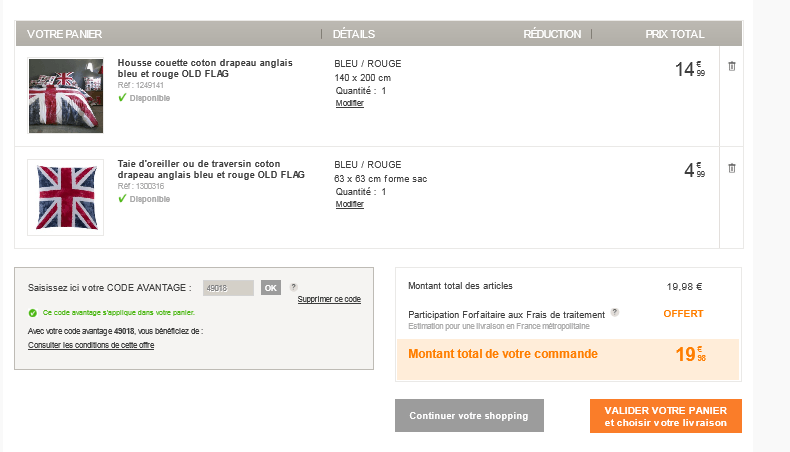Click Modifier under the pillowcase details
The width and height of the screenshot is (790, 452).
(x=350, y=205)
